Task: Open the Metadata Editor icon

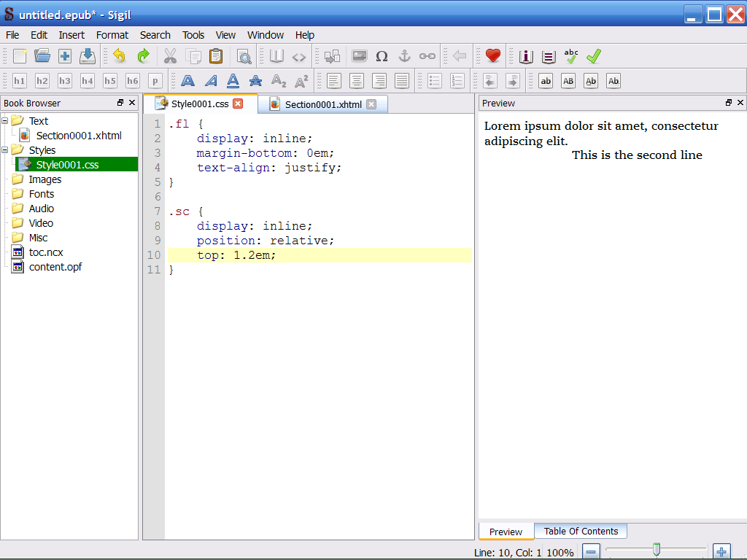Action: tap(526, 56)
